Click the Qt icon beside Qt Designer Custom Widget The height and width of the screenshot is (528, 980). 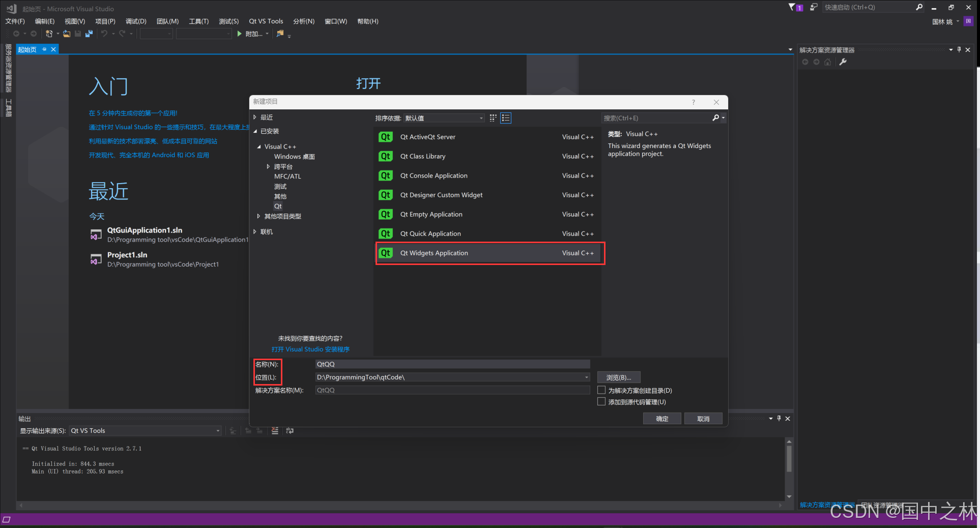pos(386,195)
